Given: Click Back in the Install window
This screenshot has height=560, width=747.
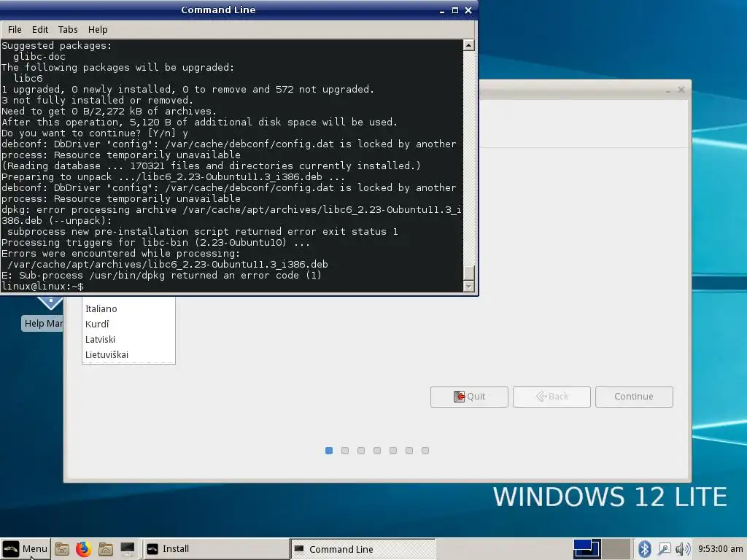Looking at the screenshot, I should (x=551, y=397).
